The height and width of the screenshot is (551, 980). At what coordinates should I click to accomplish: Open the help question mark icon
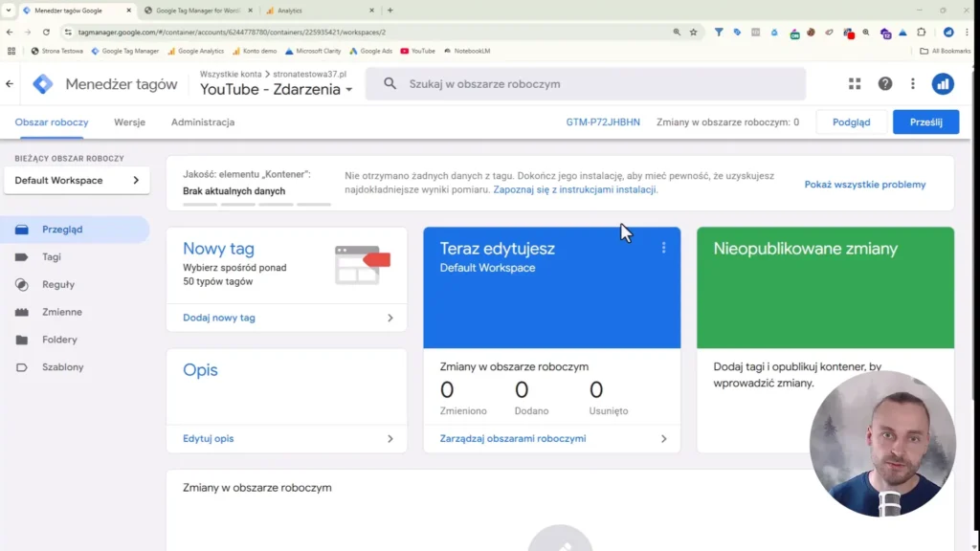click(885, 84)
